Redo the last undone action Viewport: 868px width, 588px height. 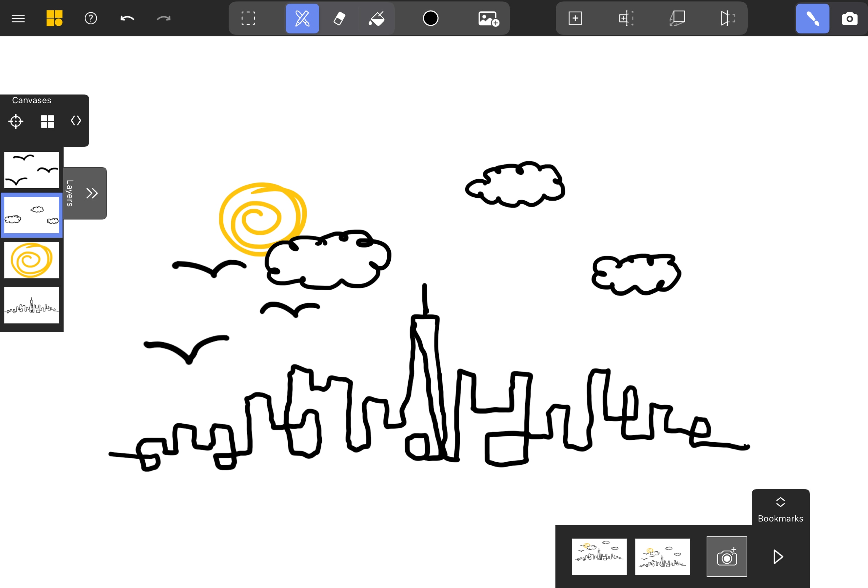pos(164,18)
